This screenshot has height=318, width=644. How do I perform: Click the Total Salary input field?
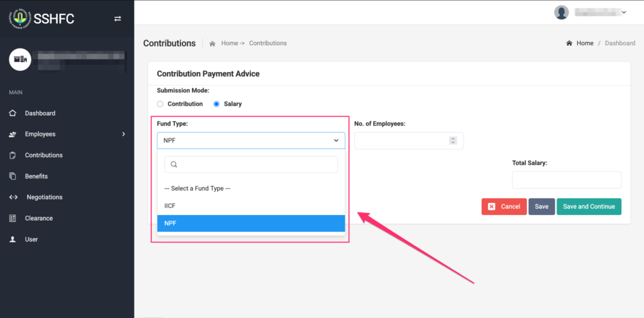coord(566,180)
